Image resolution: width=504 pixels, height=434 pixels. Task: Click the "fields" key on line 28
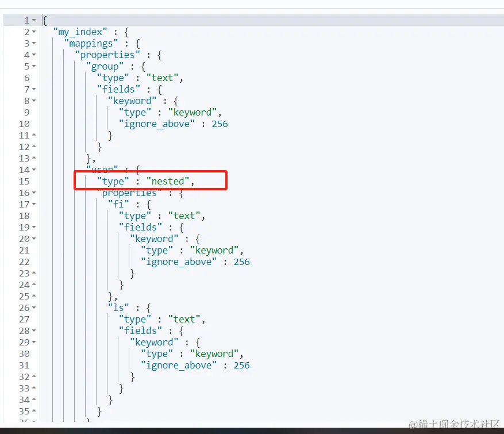[x=140, y=331]
